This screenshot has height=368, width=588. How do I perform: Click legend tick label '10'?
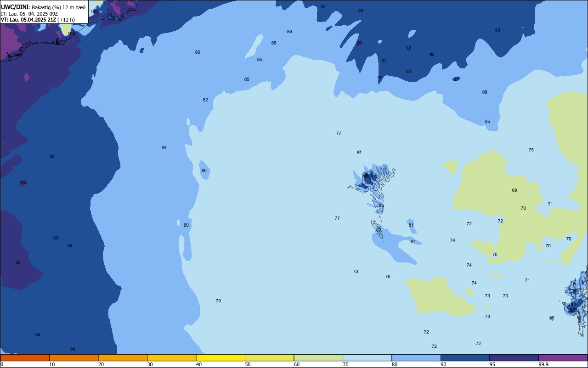[52, 364]
